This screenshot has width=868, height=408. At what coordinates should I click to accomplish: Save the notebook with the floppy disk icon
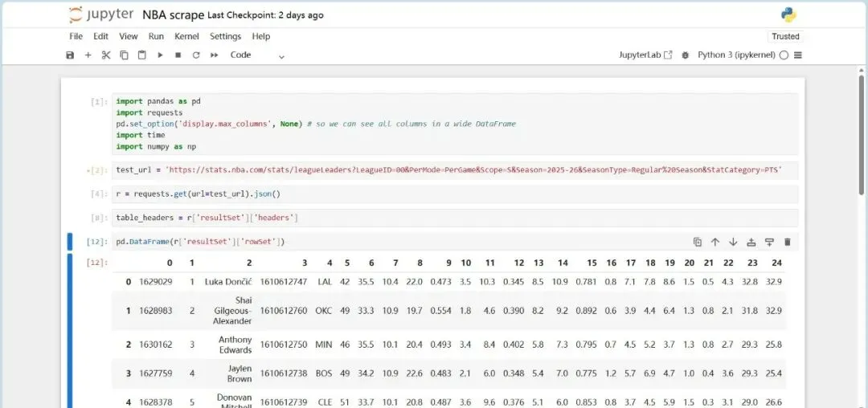(x=70, y=55)
